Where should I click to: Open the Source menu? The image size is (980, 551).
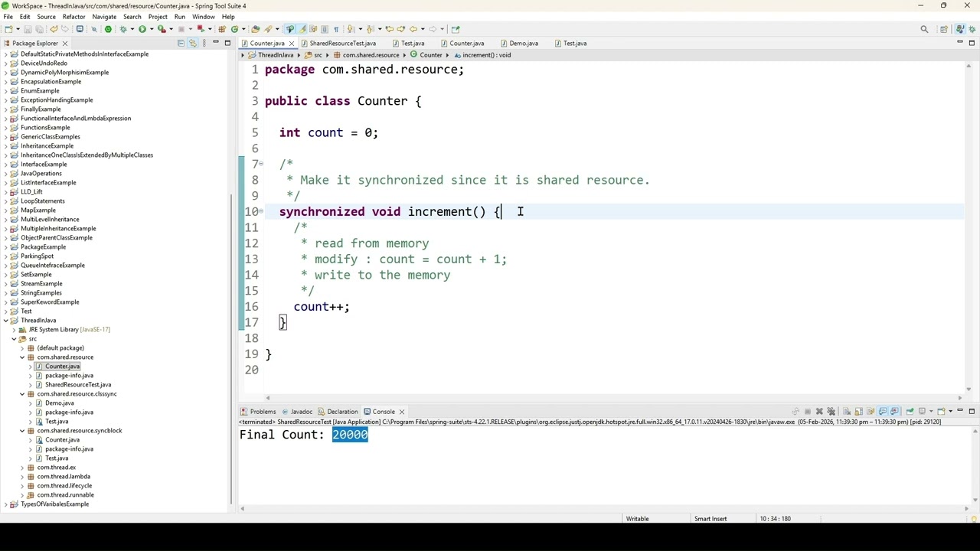coord(46,17)
